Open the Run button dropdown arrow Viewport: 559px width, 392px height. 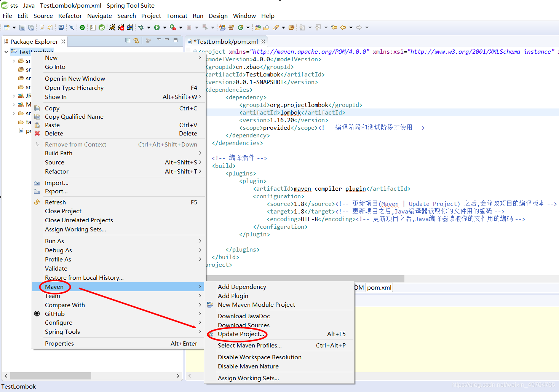tap(164, 27)
